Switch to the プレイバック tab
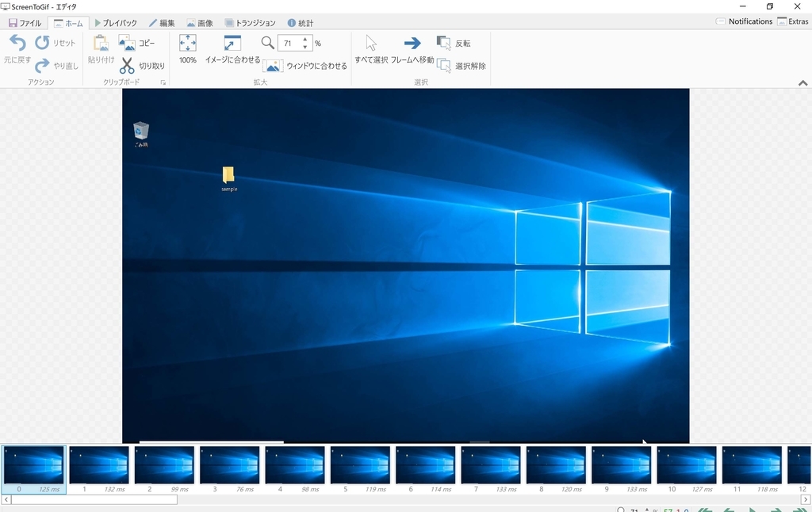This screenshot has height=512, width=812. (116, 23)
